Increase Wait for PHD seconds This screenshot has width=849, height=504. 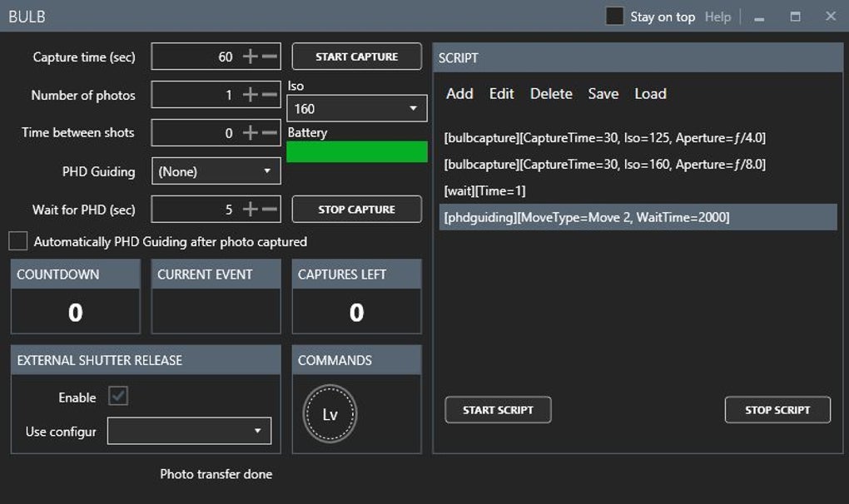[x=251, y=209]
